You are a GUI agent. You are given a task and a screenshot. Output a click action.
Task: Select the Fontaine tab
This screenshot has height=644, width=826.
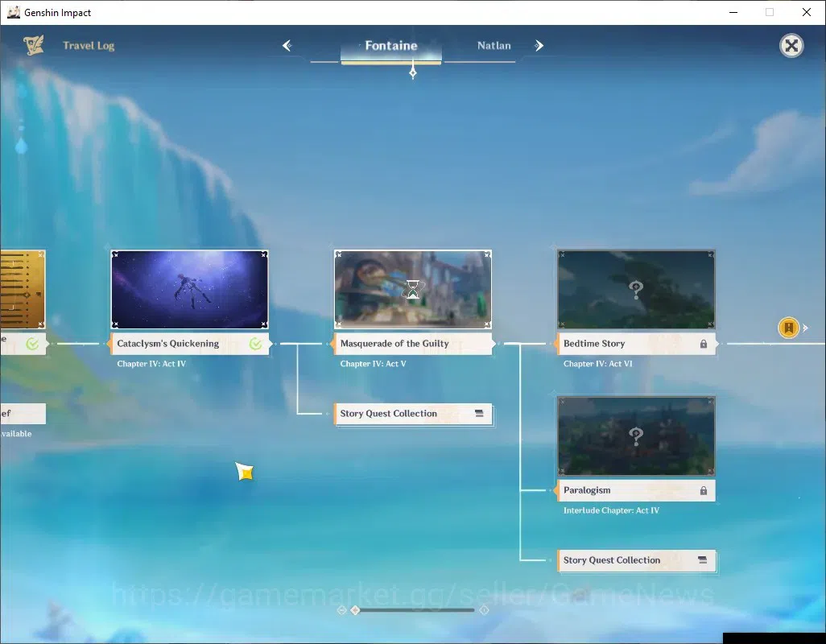[391, 46]
